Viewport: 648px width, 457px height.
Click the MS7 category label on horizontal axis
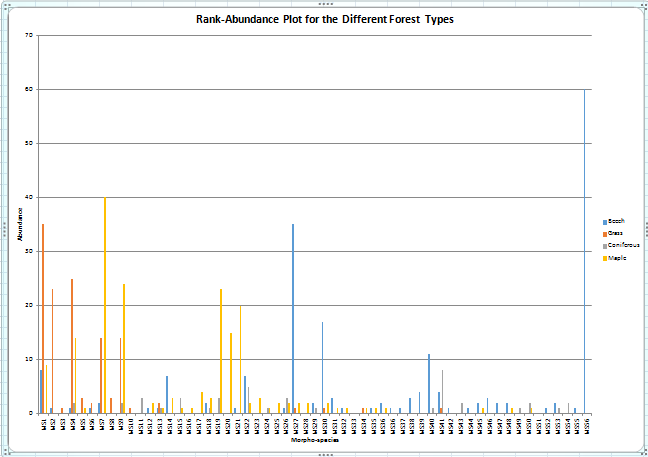pyautogui.click(x=102, y=424)
